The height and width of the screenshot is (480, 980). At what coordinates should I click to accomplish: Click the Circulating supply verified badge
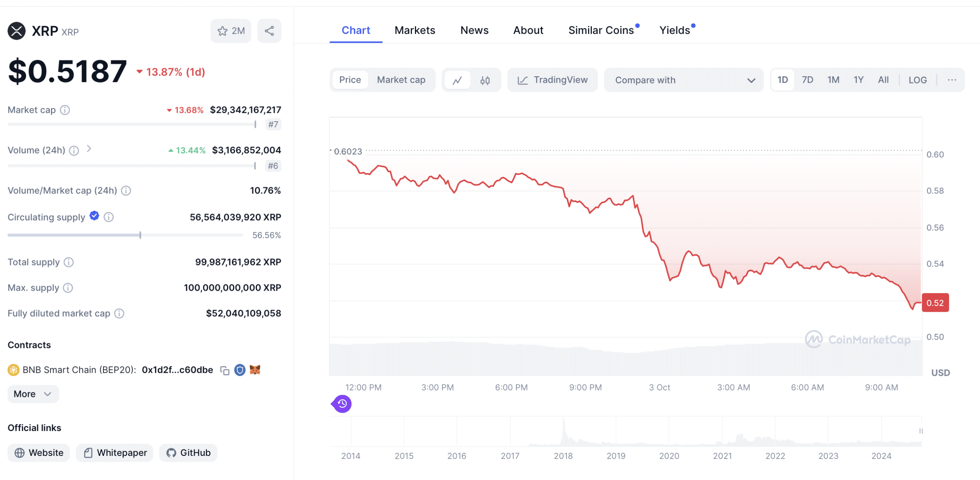(x=94, y=216)
